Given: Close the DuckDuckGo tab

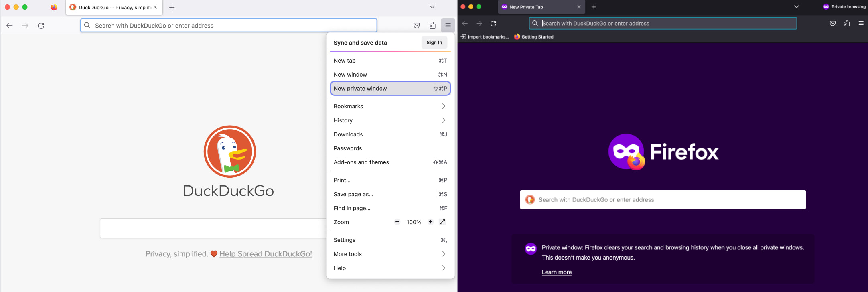Looking at the screenshot, I should tap(156, 7).
